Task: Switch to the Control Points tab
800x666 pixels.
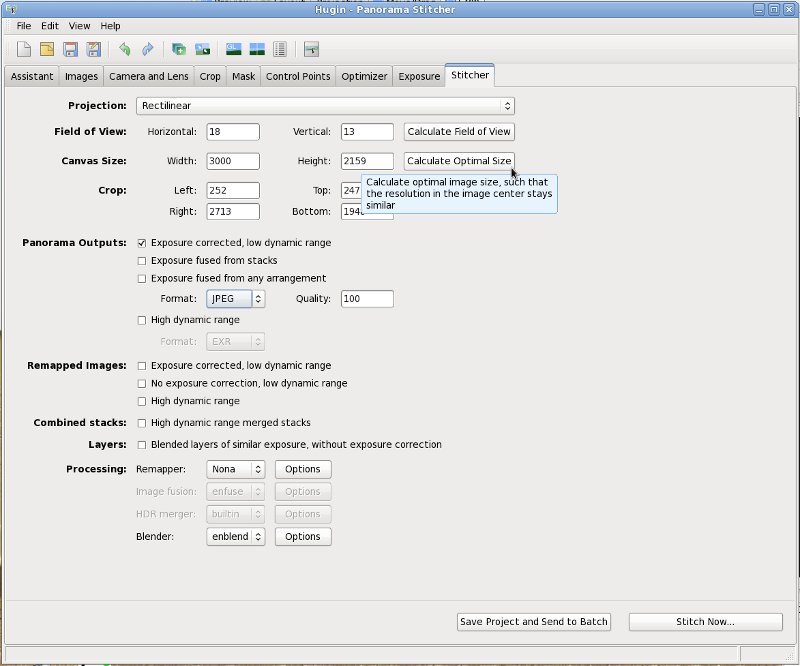Action: coord(298,76)
